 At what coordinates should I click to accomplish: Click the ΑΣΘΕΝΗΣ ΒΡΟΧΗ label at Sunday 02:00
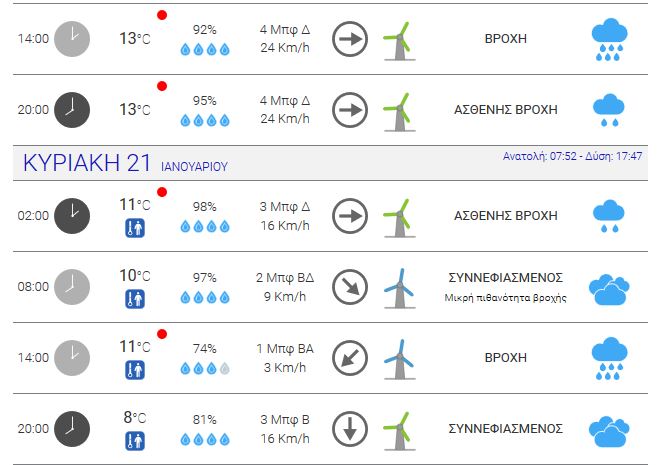pos(506,216)
